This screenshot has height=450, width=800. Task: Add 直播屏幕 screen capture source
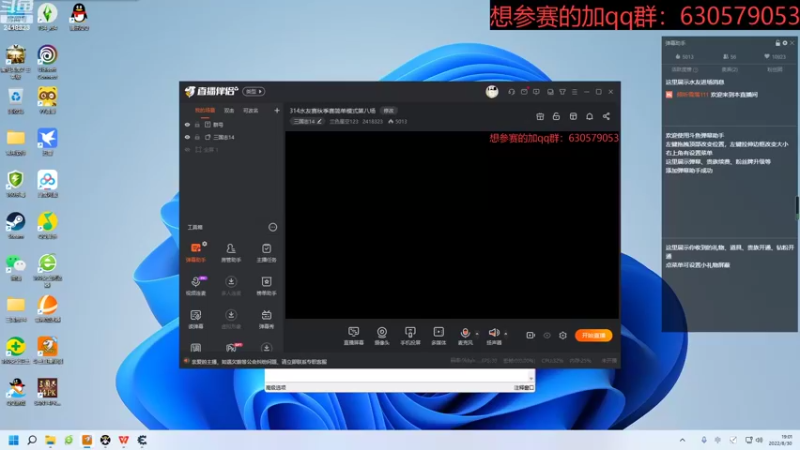[354, 336]
